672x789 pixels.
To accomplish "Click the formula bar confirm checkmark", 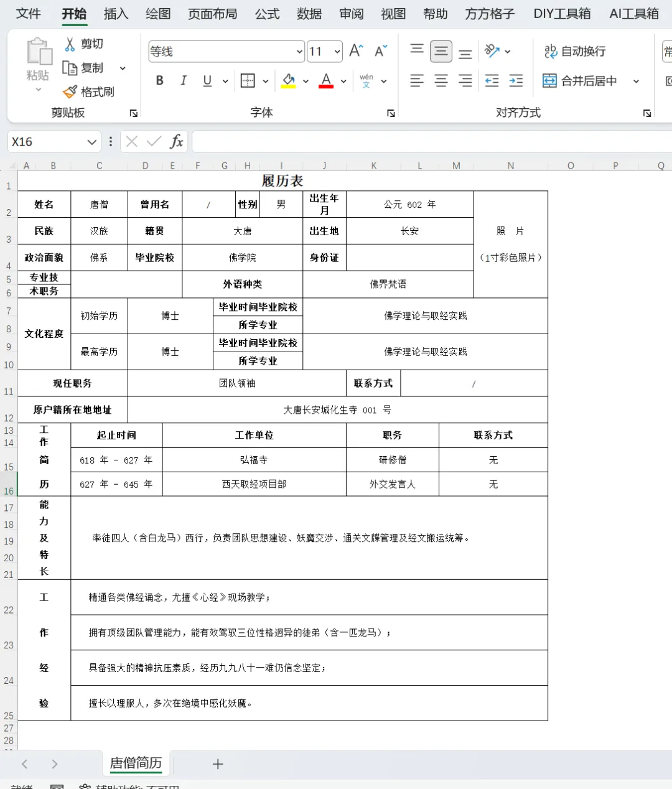I will click(x=154, y=142).
